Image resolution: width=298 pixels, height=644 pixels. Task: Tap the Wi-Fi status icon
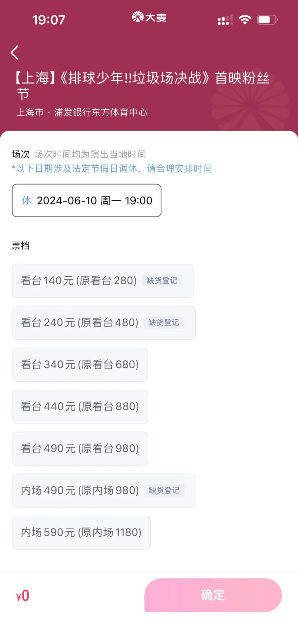(x=244, y=20)
